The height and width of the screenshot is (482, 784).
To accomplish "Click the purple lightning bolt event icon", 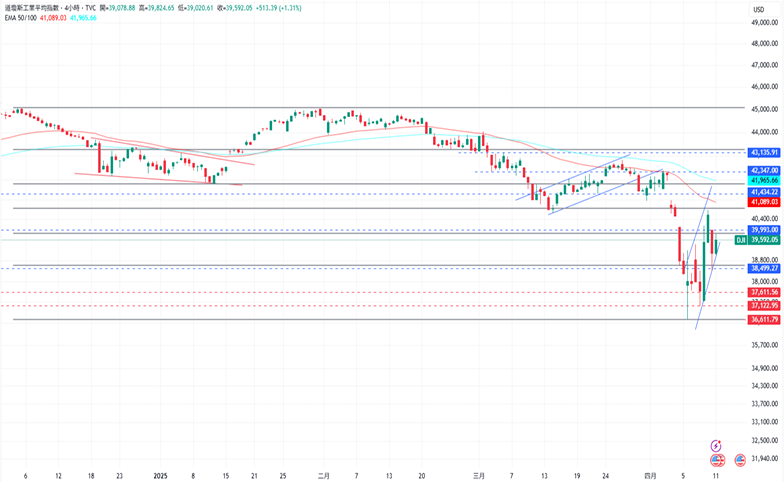I will [x=716, y=446].
